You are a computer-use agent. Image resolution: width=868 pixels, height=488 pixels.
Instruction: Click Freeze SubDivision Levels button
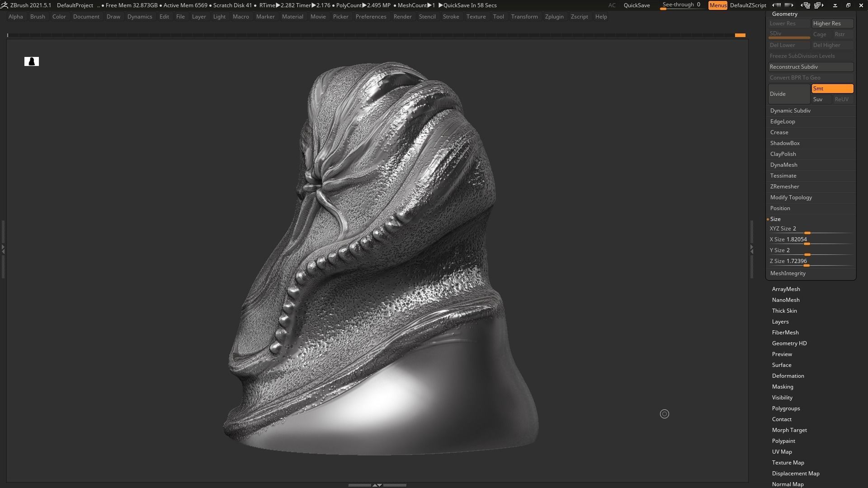[811, 56]
